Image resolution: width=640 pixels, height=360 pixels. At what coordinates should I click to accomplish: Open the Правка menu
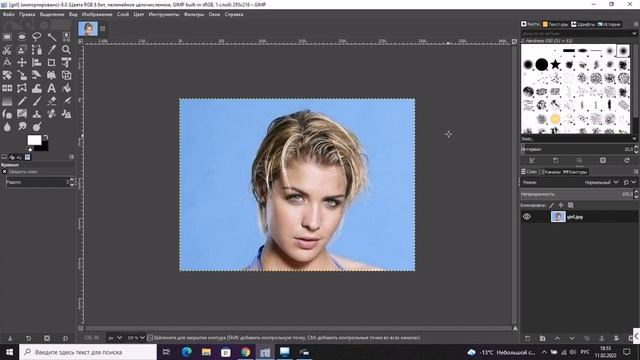pyautogui.click(x=27, y=14)
